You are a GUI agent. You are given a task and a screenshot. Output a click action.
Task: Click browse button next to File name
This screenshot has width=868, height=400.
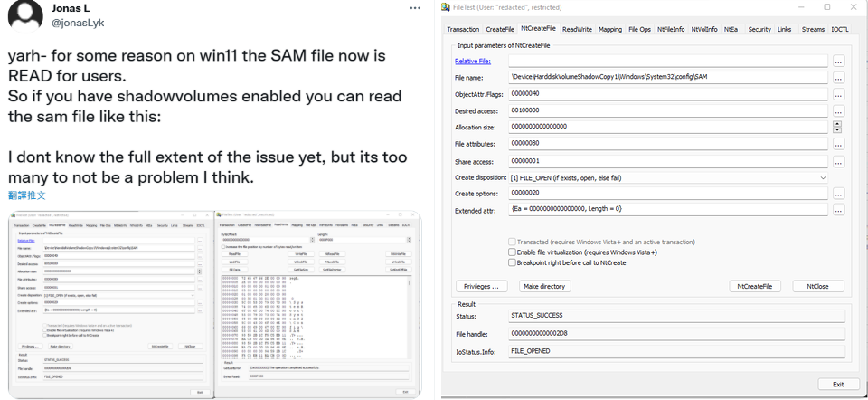[838, 78]
